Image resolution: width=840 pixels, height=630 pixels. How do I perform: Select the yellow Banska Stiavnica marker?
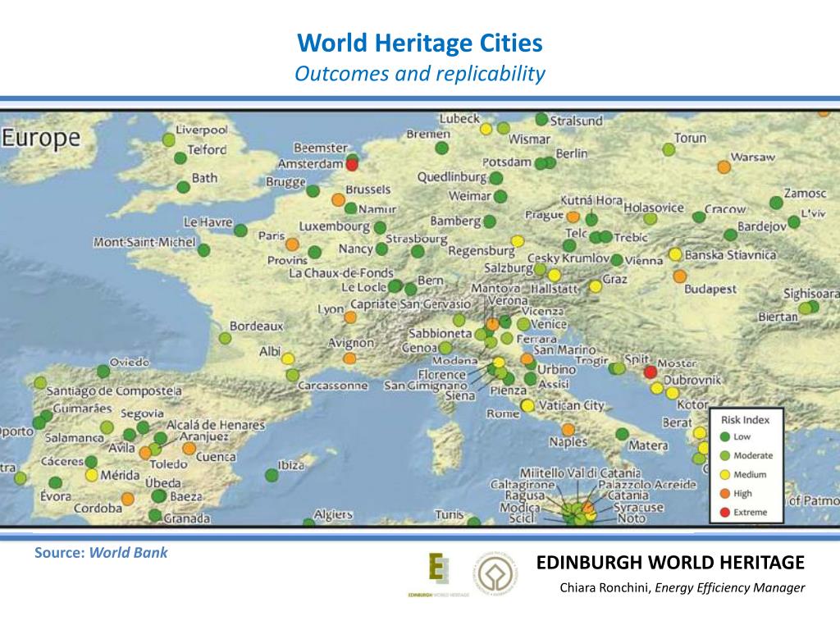[676, 254]
